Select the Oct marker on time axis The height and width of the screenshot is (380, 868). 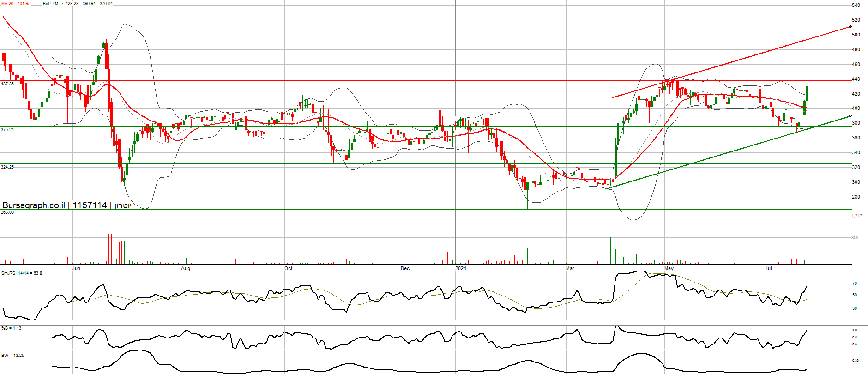[288, 268]
